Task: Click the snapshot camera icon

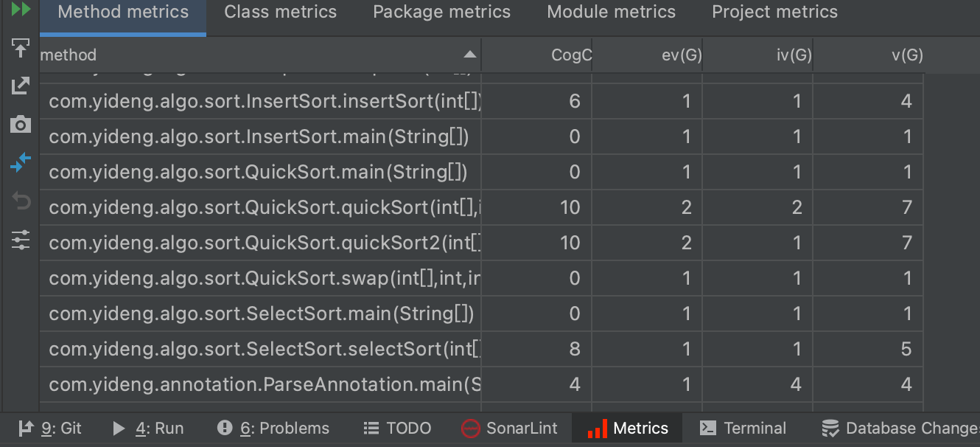Action: tap(20, 124)
